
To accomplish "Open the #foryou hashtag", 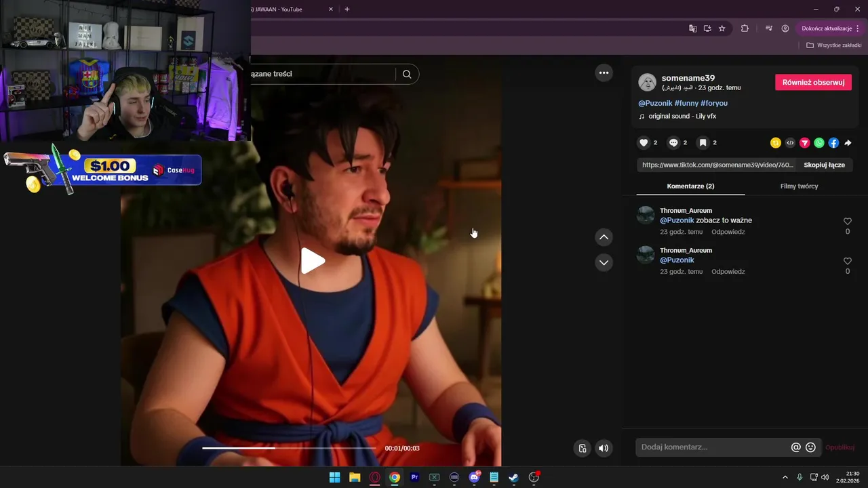I will pos(714,103).
